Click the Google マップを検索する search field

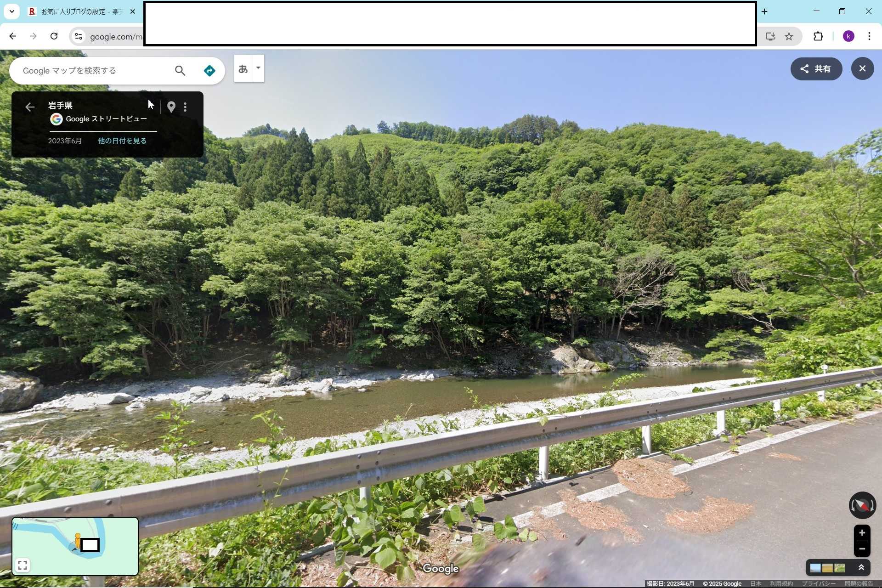92,71
